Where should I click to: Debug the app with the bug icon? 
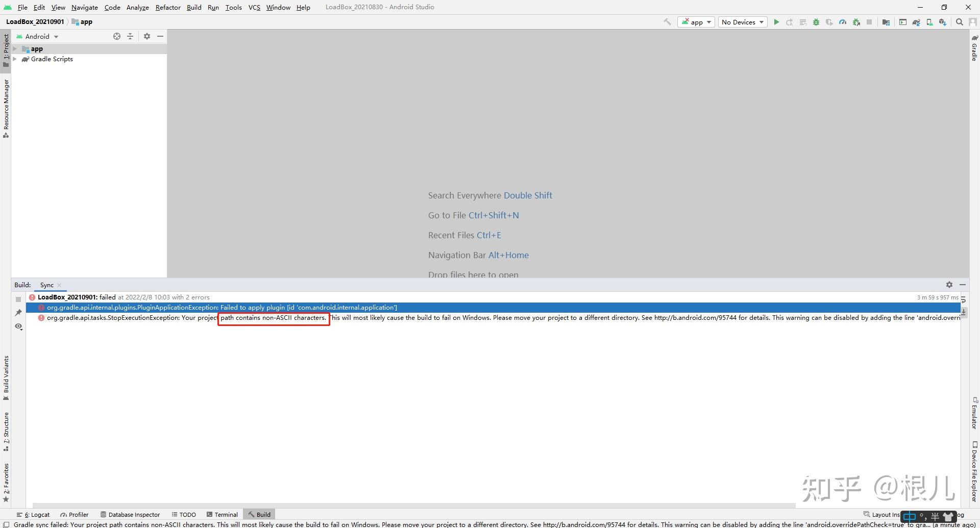[816, 22]
